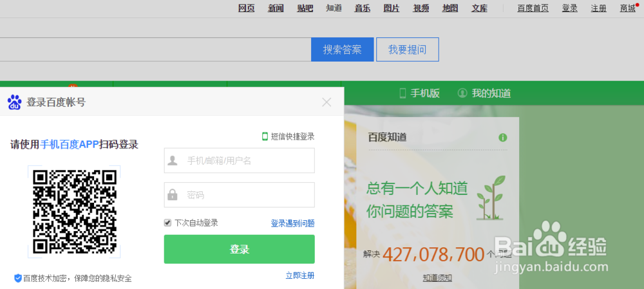644x289 pixels.
Task: Open the 贴吧 navigation link
Action: [305, 8]
